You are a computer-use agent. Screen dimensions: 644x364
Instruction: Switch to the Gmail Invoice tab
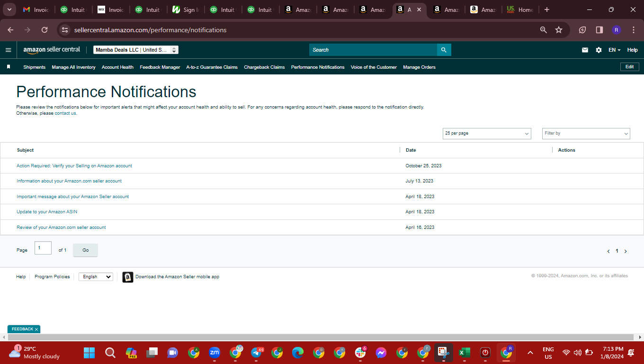point(36,9)
